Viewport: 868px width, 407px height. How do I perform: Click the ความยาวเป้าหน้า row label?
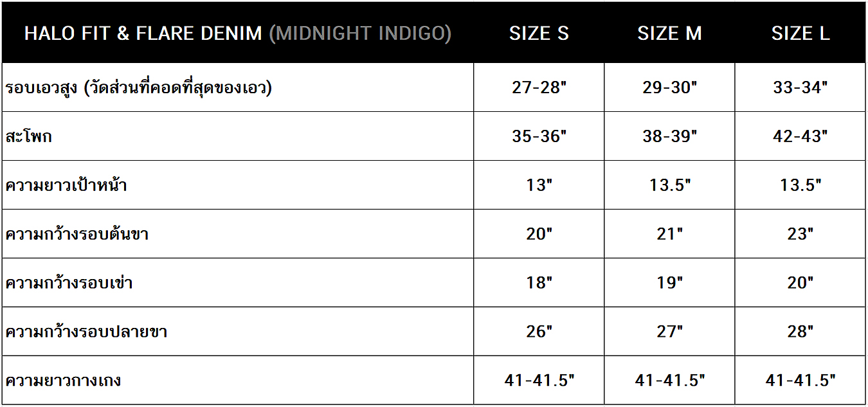66,185
